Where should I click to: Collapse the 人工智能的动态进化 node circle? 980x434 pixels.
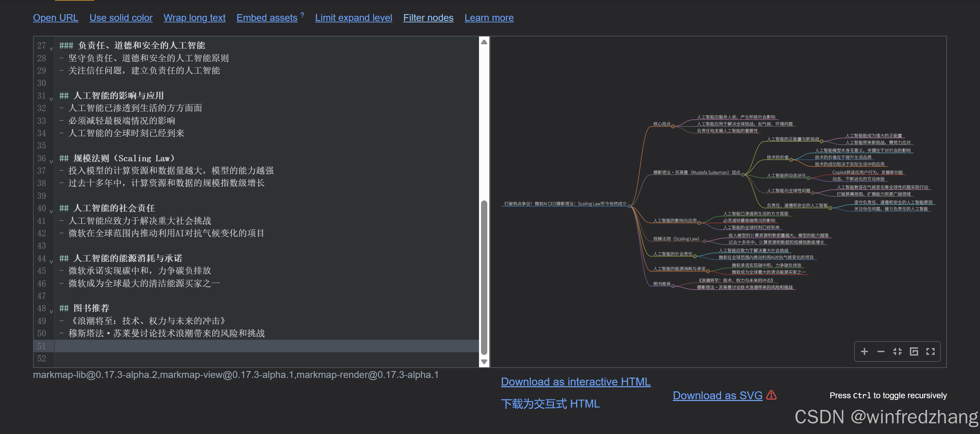tap(808, 178)
